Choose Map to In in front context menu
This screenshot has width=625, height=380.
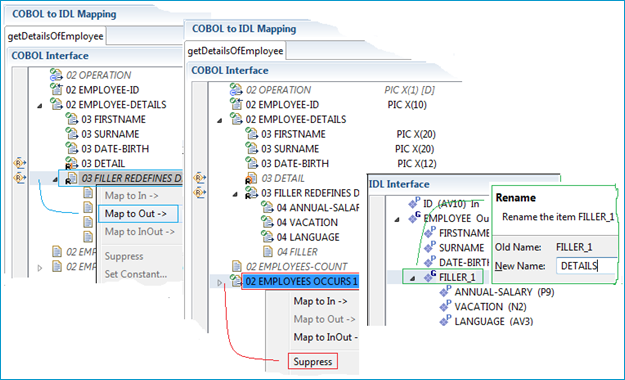click(x=320, y=301)
